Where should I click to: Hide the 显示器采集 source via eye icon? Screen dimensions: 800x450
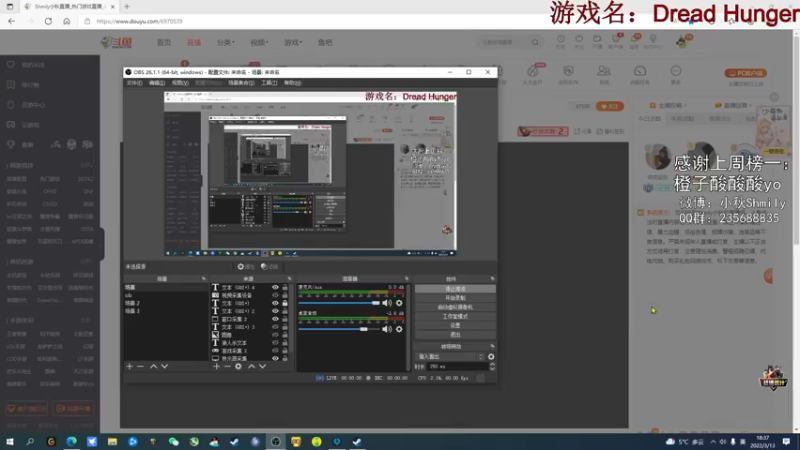coord(275,358)
